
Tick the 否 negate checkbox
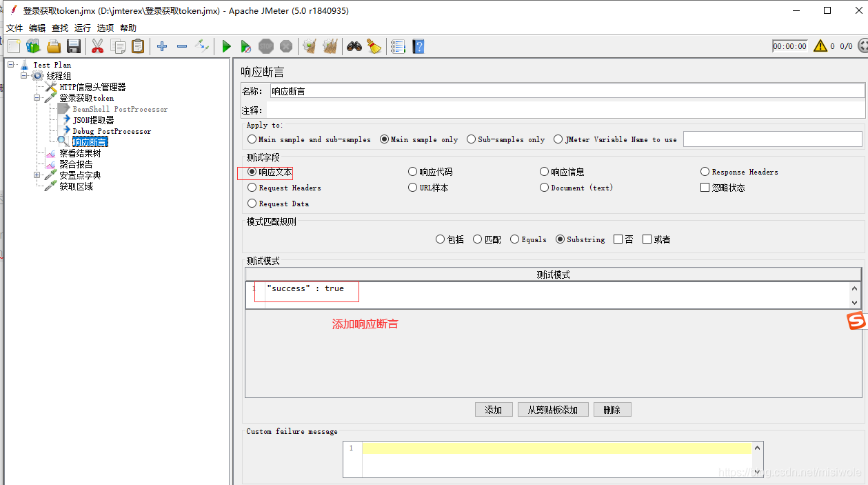click(x=618, y=239)
